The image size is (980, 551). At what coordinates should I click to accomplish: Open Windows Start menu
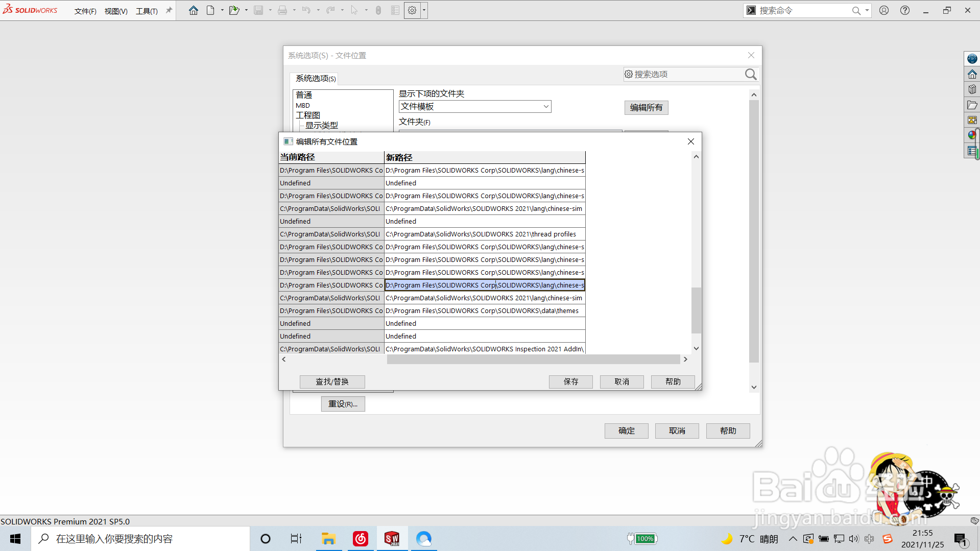coord(15,539)
